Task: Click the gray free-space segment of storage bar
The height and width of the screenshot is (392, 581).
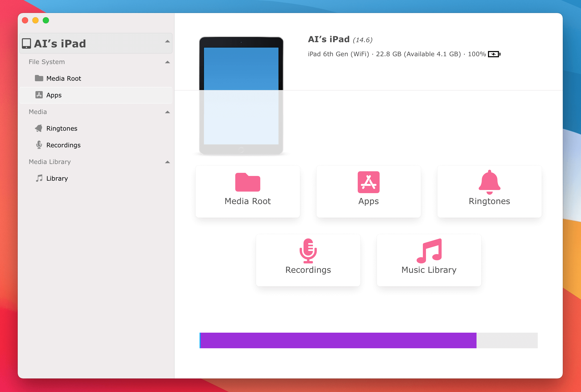Action: [x=507, y=340]
